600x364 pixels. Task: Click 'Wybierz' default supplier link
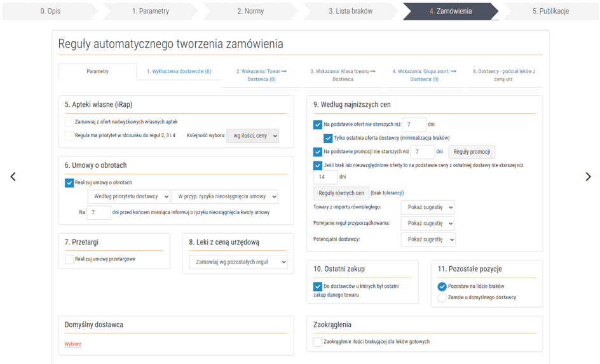click(73, 344)
